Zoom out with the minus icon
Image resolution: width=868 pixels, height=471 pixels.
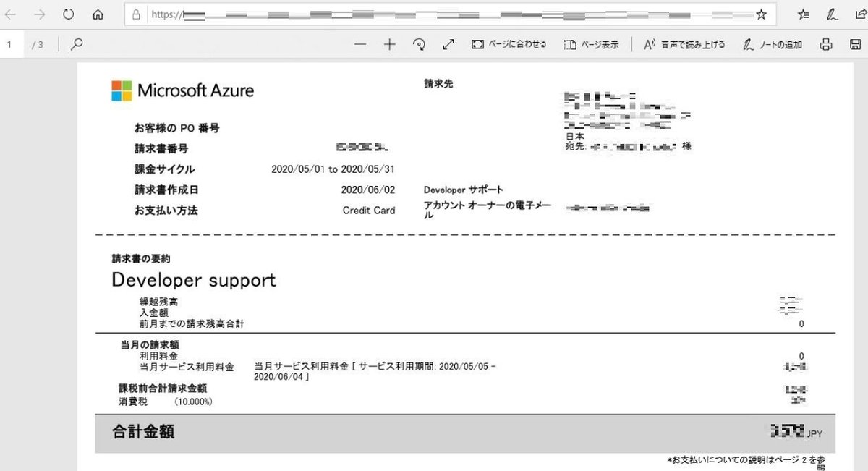pyautogui.click(x=360, y=44)
